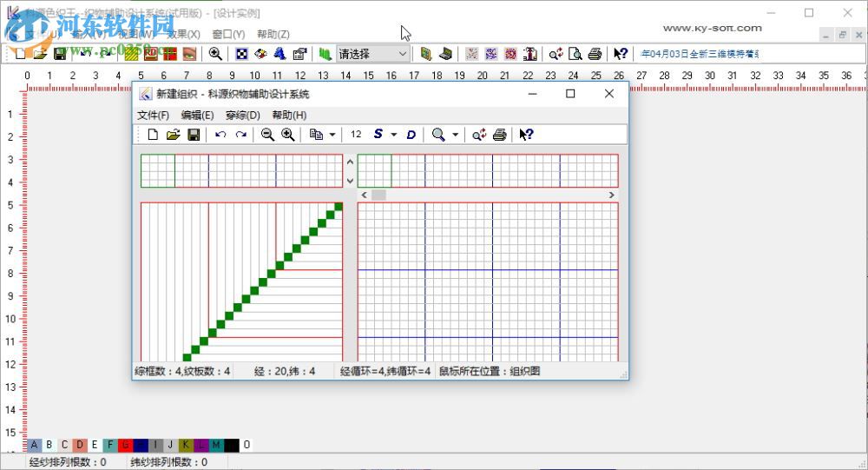Zoom out the weave grid with the minus magnifier
868x470 pixels.
click(x=267, y=135)
